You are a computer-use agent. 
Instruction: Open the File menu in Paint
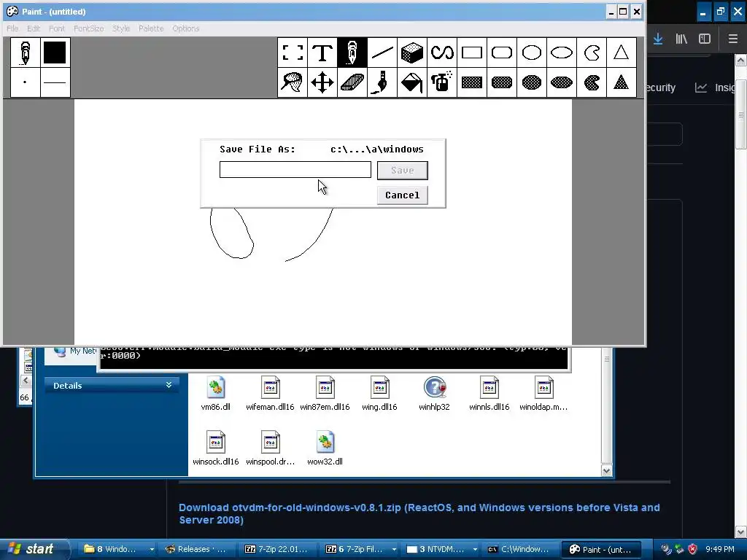(12, 28)
